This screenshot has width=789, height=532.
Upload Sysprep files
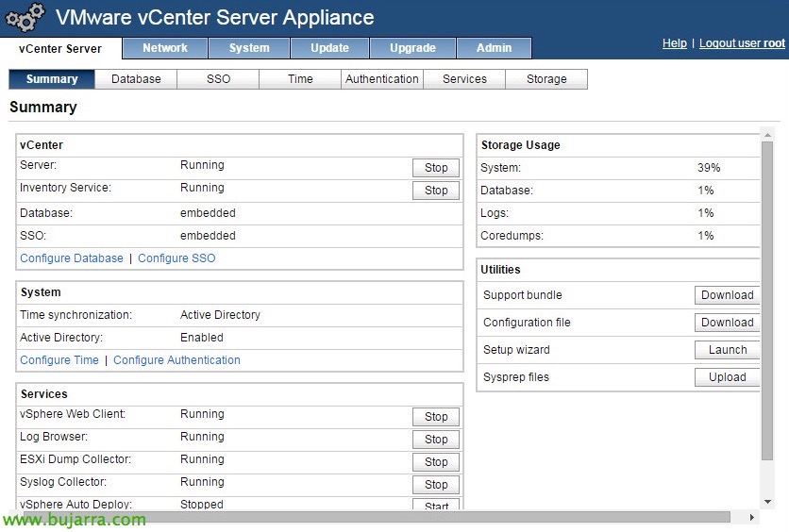[x=727, y=377]
